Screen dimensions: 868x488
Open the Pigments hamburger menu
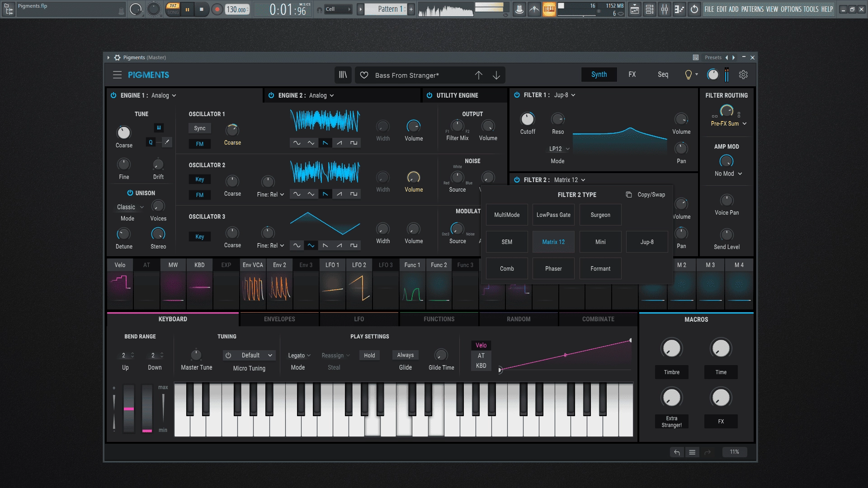point(117,75)
